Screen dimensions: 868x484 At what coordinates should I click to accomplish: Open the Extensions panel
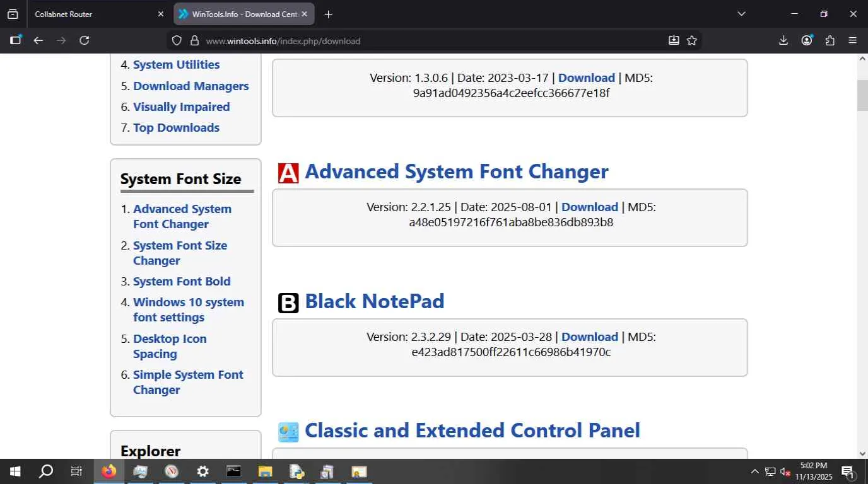[830, 40]
